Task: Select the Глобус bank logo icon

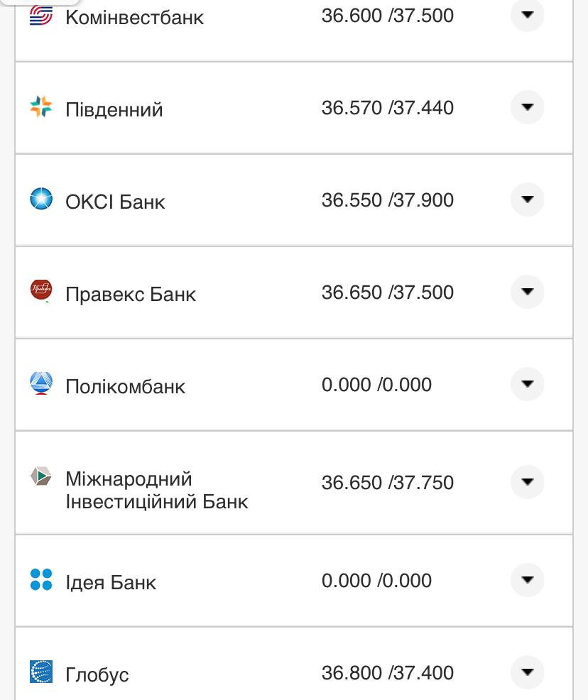Action: pos(40,672)
